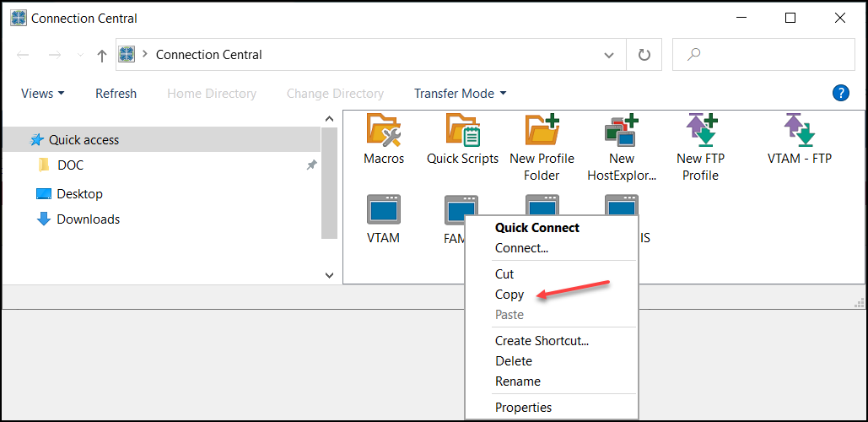Screen dimensions: 868x422
Task: Choose Rename in context menu
Action: (518, 381)
